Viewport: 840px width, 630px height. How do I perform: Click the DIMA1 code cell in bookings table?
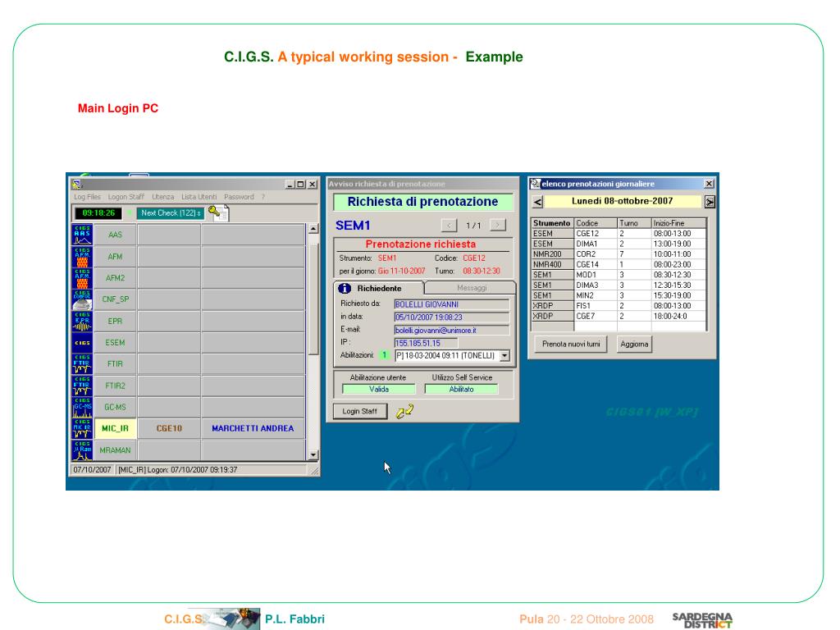coord(596,244)
